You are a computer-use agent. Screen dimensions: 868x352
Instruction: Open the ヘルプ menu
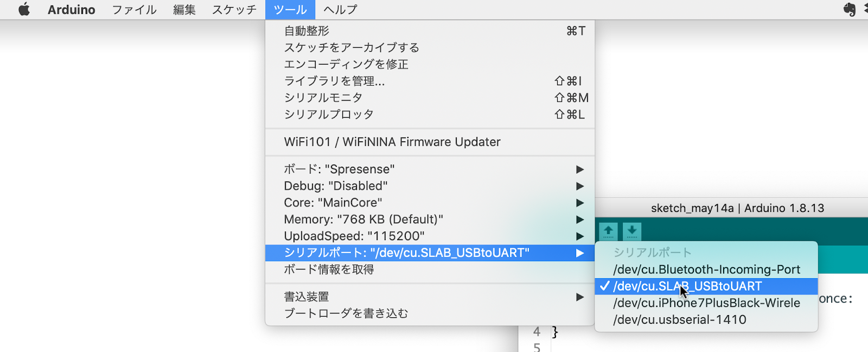coord(340,10)
